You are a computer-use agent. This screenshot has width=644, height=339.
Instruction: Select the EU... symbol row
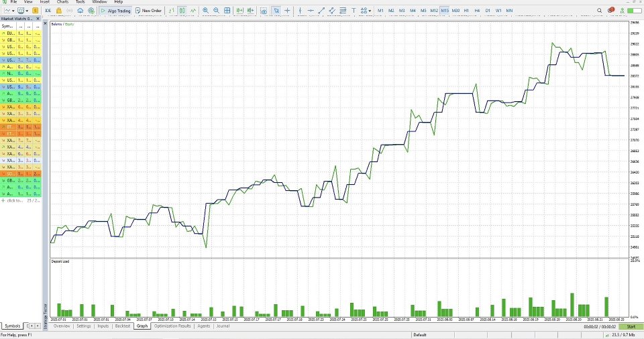[21, 33]
